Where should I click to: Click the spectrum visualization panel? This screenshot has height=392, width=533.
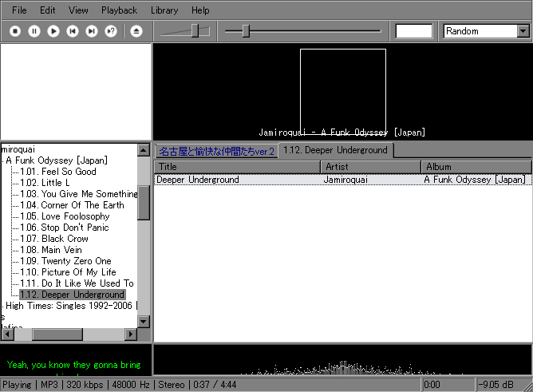(x=342, y=360)
